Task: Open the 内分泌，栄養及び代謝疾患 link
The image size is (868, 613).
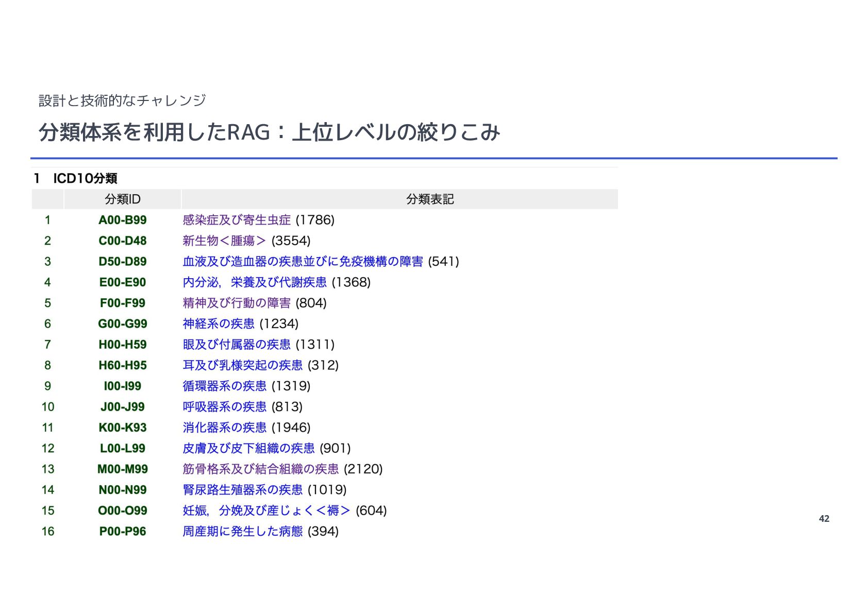Action: [255, 282]
